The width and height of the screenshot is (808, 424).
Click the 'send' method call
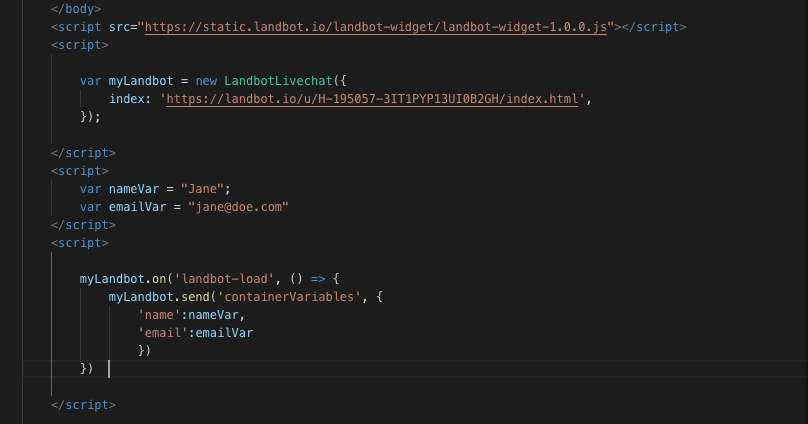coord(195,297)
